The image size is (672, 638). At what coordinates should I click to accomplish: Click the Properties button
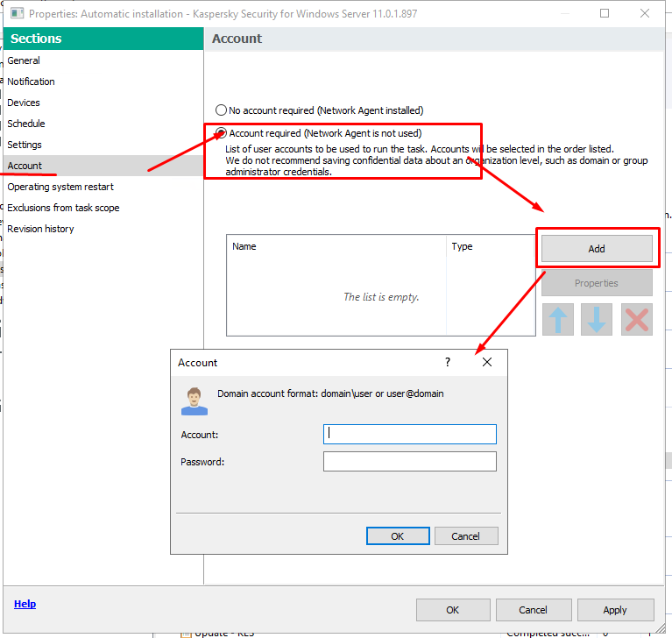597,283
